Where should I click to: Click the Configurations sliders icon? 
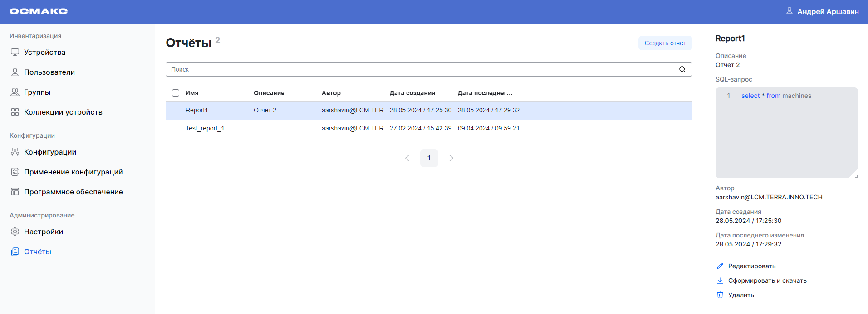15,152
